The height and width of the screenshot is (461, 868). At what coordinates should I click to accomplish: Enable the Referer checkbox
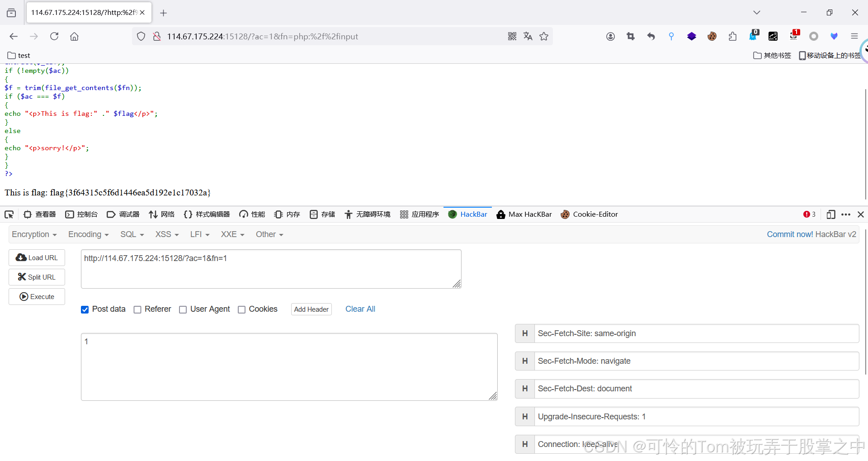pos(137,309)
